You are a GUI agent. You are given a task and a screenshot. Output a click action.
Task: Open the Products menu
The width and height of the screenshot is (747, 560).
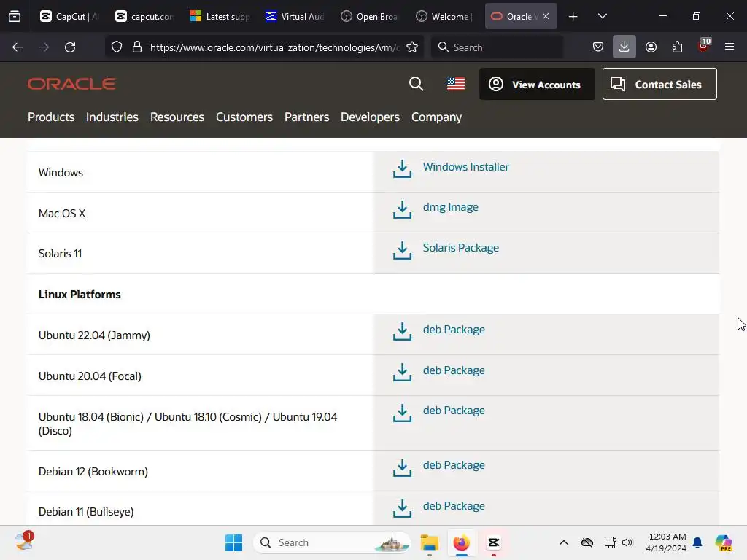[51, 117]
